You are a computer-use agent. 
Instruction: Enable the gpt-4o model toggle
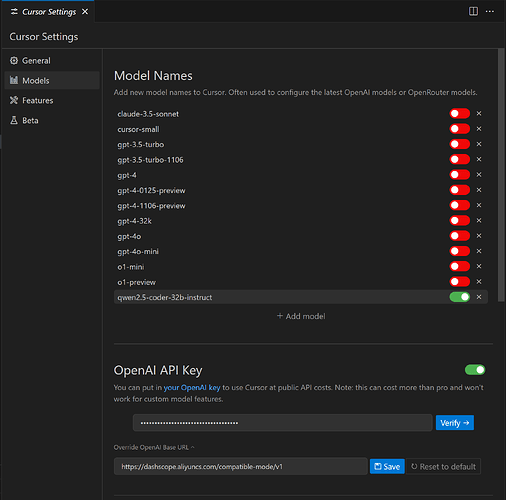coord(460,236)
